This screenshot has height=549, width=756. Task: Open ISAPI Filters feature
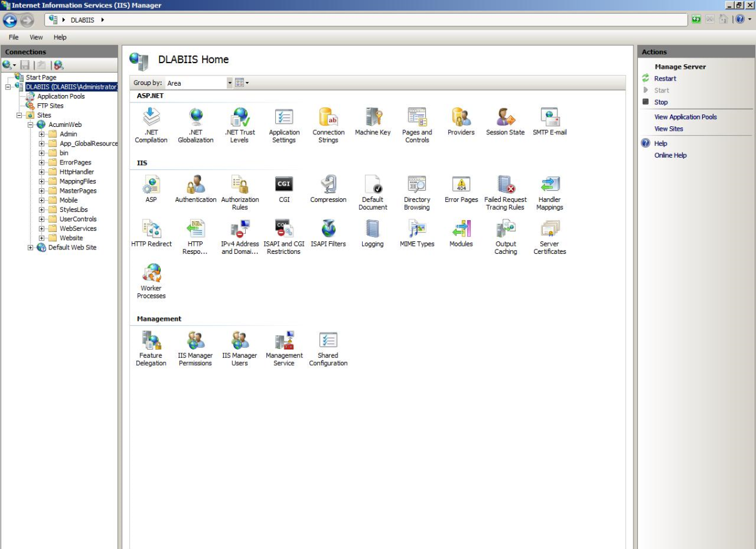pyautogui.click(x=328, y=233)
